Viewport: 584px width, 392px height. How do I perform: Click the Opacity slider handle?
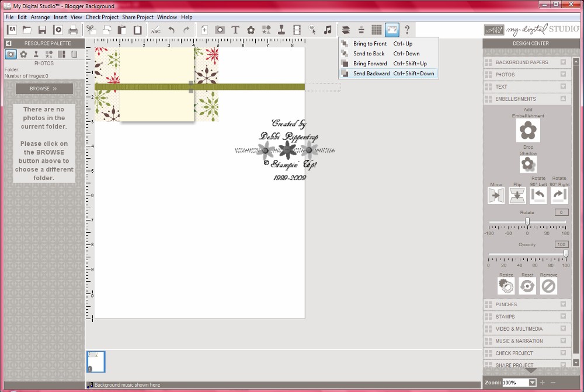(566, 254)
